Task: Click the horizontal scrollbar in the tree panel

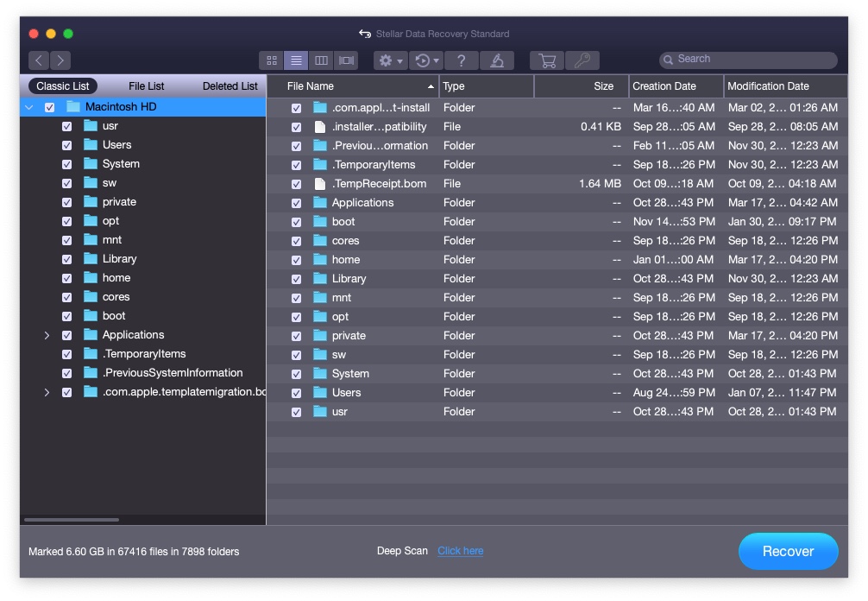Action: [72, 520]
